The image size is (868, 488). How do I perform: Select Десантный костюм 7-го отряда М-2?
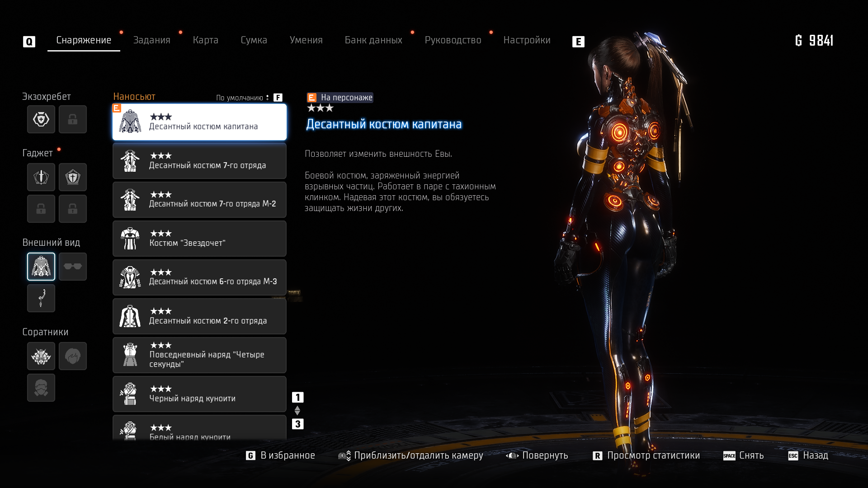pyautogui.click(x=199, y=200)
